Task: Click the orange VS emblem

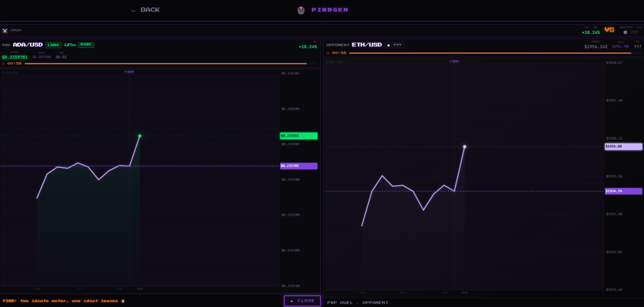Action: pyautogui.click(x=609, y=30)
